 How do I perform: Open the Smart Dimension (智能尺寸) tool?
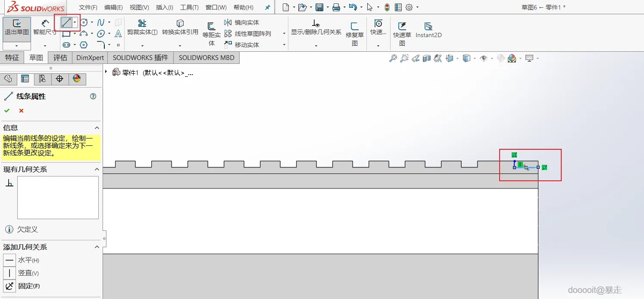tap(45, 28)
